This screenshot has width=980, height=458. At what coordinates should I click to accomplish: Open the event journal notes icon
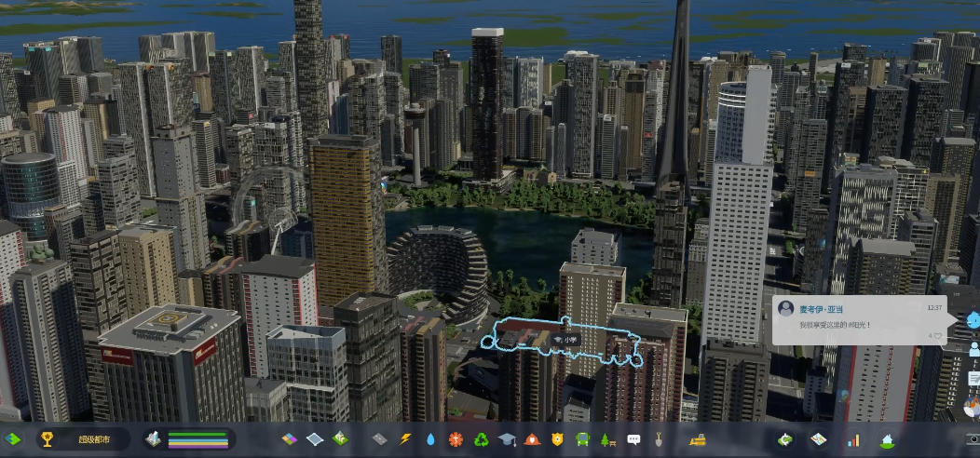tap(973, 378)
